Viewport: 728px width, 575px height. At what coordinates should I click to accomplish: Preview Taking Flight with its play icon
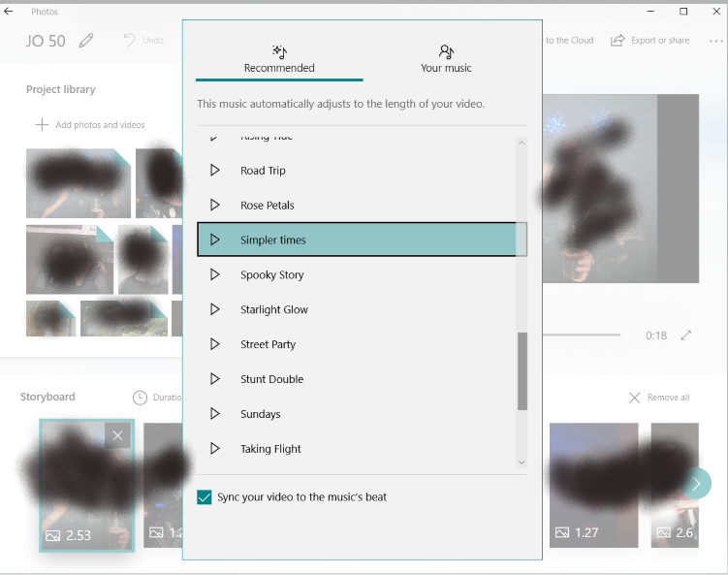point(214,448)
